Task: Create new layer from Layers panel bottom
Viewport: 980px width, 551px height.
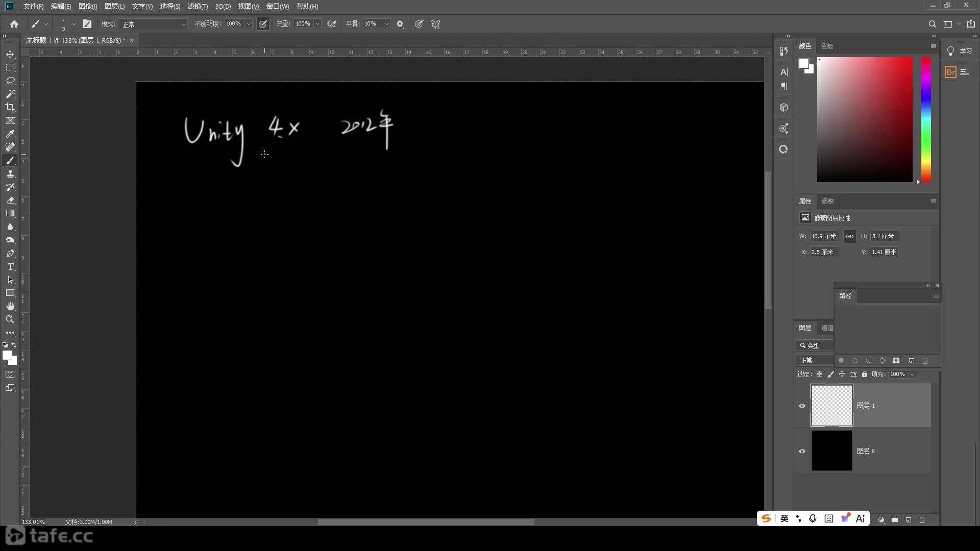Action: [x=909, y=520]
